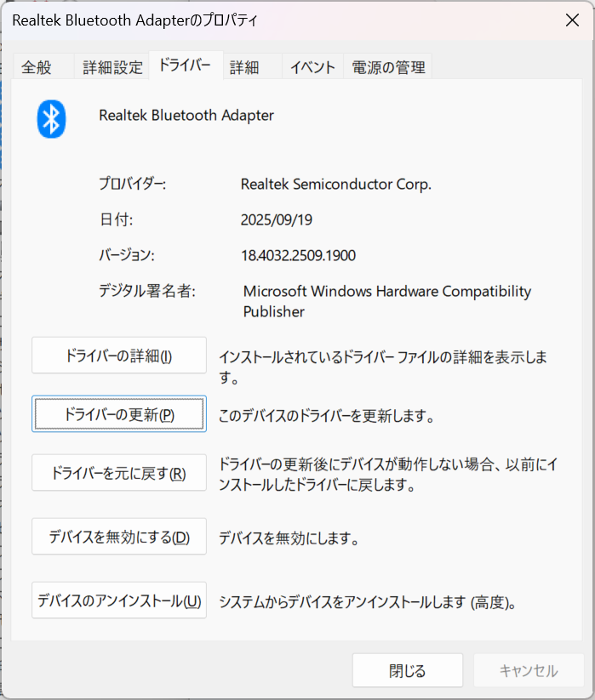Viewport: 595px width, 700px height.
Task: Click the Microsoft Windows Hardware Compatibility Publisher text
Action: click(386, 301)
